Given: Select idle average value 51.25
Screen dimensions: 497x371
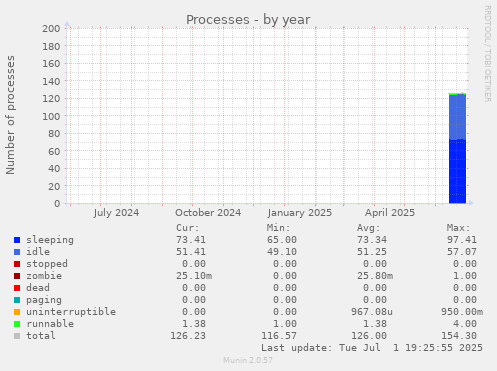Looking at the screenshot, I should click(372, 252).
